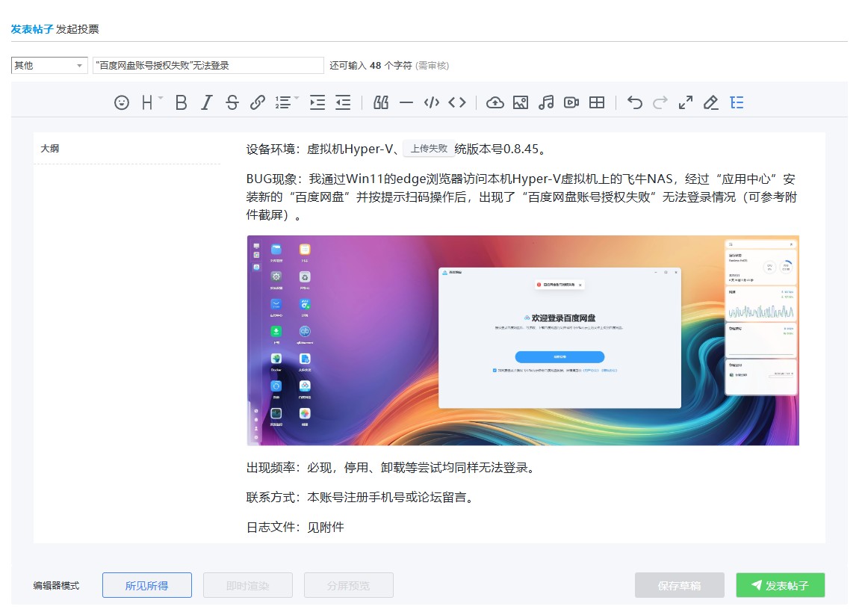Insert a hyperlink via the link icon
This screenshot has width=868, height=609.
click(258, 102)
